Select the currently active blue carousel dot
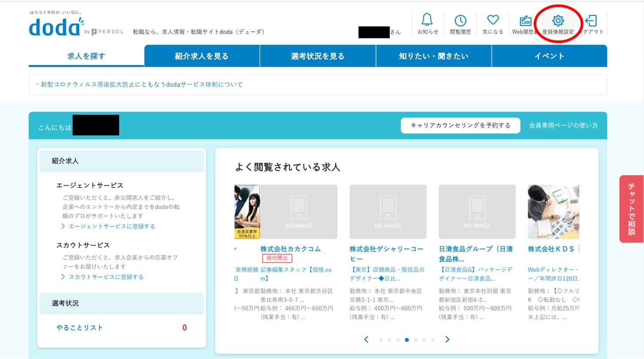 tap(407, 340)
